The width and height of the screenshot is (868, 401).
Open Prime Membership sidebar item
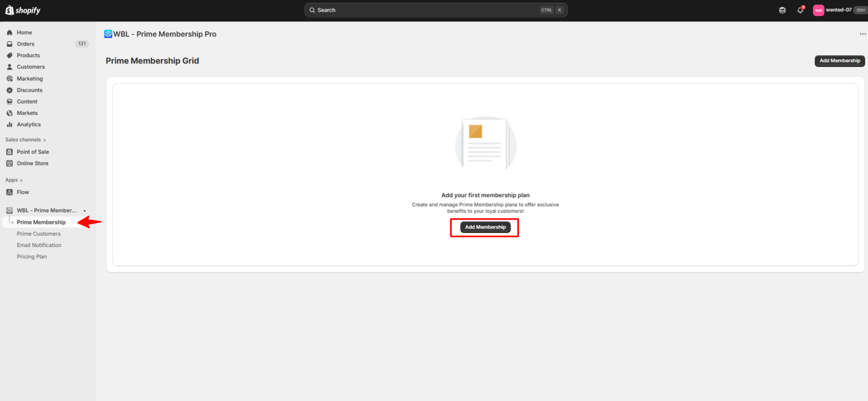pos(41,222)
